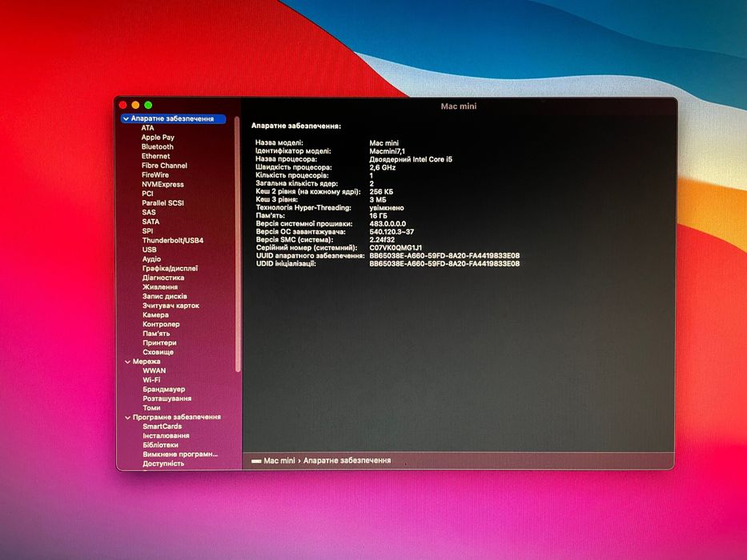Select Бібліотеки entry
Screen dimensions: 747x560
point(161,445)
